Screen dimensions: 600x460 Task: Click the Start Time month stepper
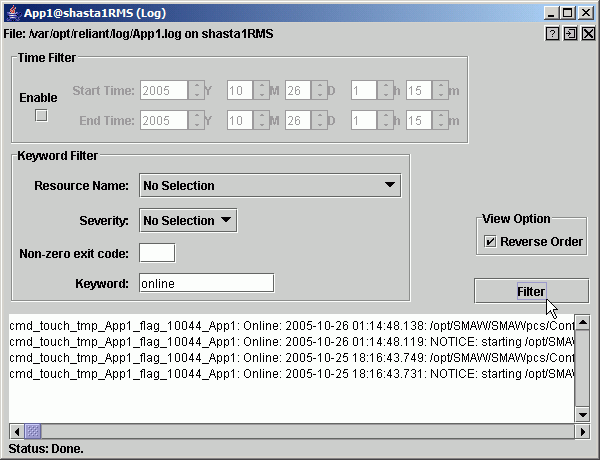click(261, 90)
